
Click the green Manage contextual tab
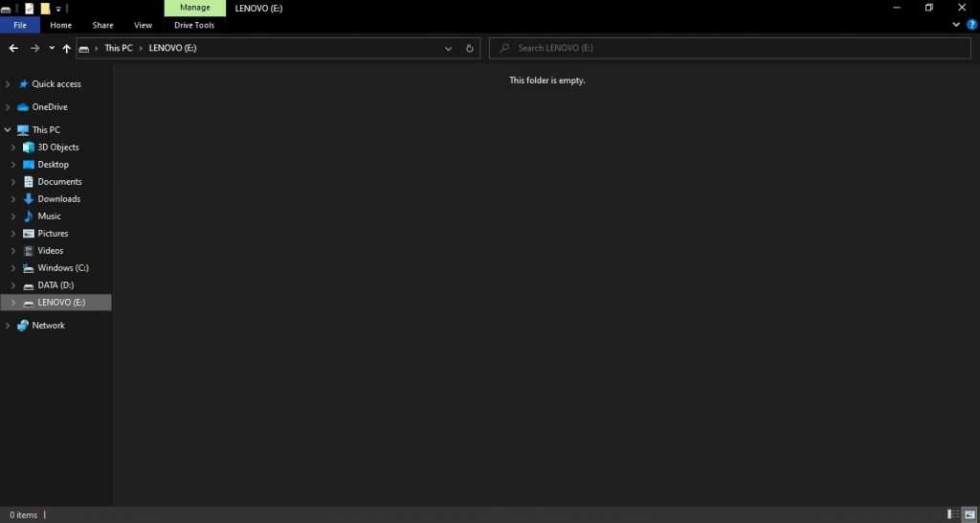(195, 8)
